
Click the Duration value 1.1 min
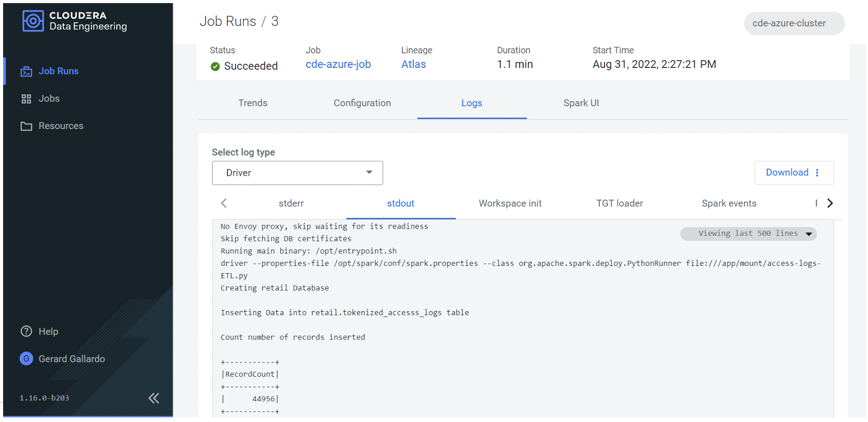coord(515,64)
